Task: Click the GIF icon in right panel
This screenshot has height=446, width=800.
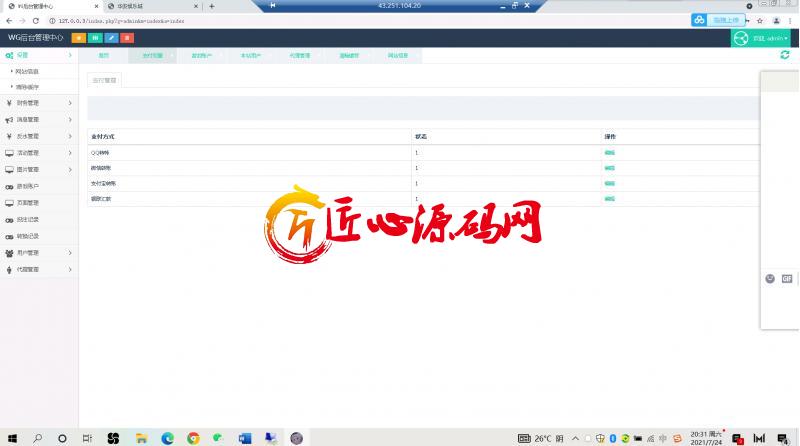Action: (x=787, y=279)
